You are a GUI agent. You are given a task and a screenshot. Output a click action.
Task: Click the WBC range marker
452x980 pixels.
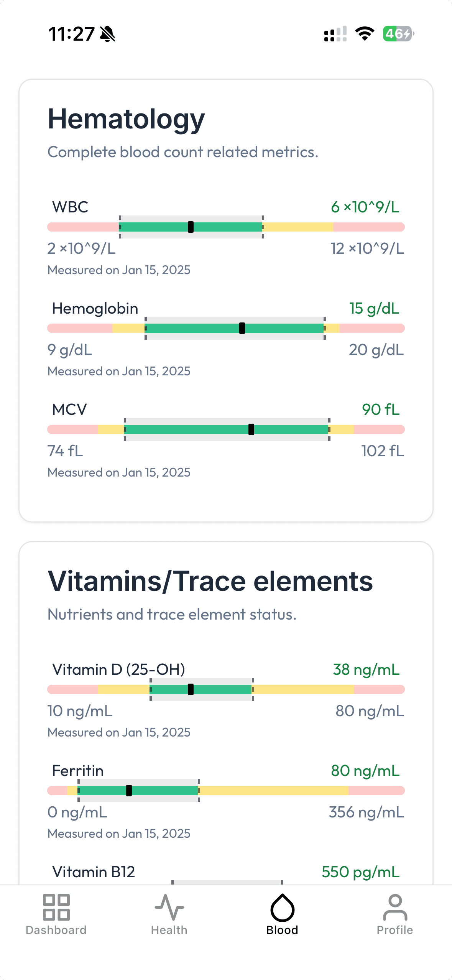191,227
